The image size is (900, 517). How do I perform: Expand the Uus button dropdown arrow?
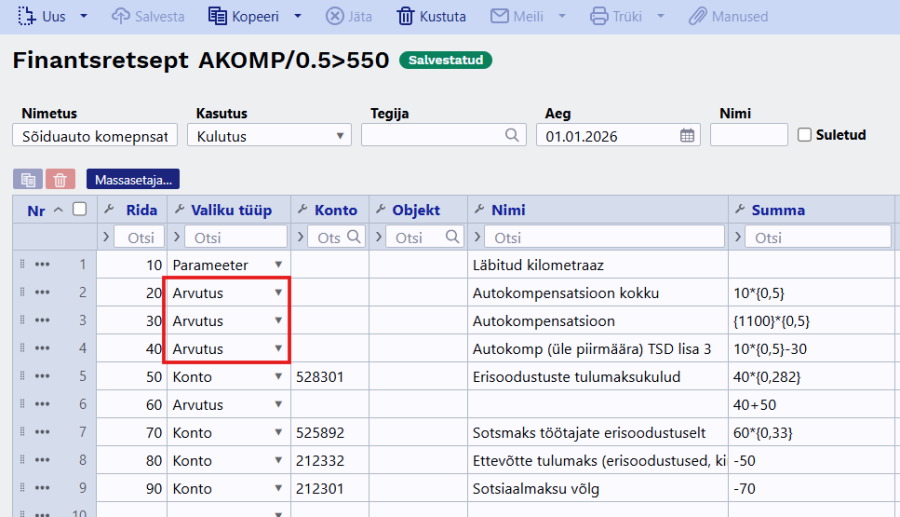[84, 16]
